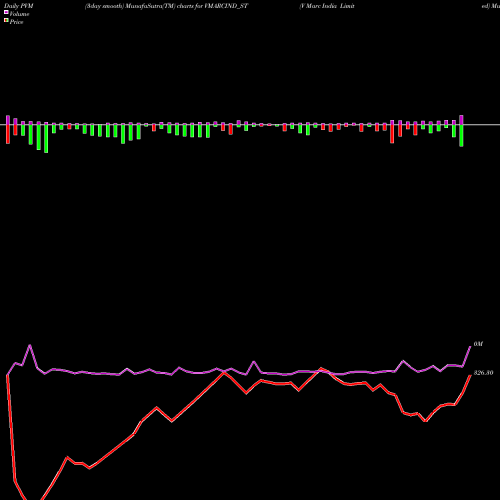Select the 'Price' legend label
Image resolution: width=500 pixels, height=500 pixels.
16,22
